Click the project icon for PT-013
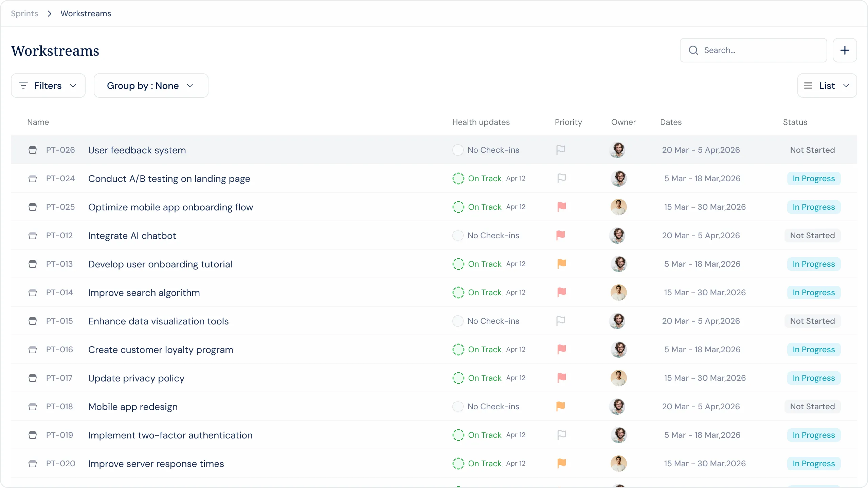Viewport: 868px width, 488px height. click(x=33, y=264)
